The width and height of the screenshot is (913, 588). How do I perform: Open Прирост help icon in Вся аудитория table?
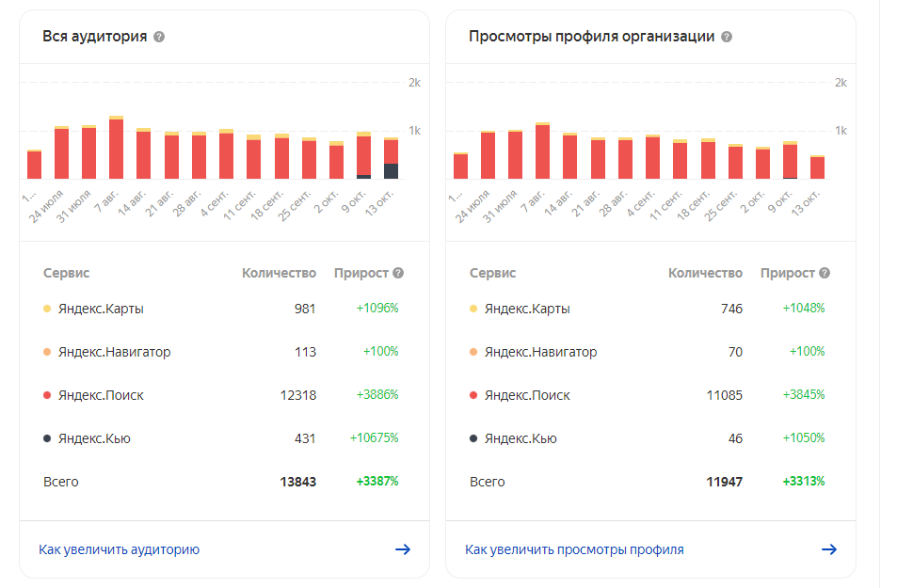click(x=398, y=273)
